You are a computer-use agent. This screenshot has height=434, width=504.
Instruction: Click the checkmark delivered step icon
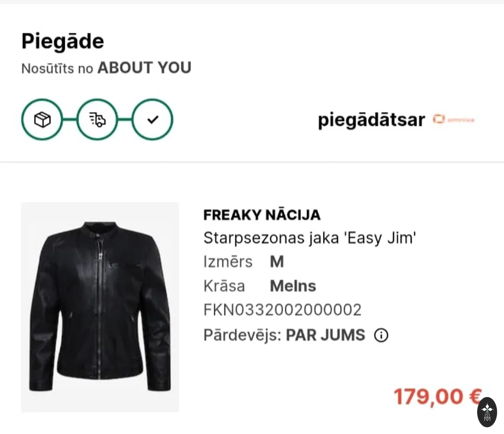(152, 120)
